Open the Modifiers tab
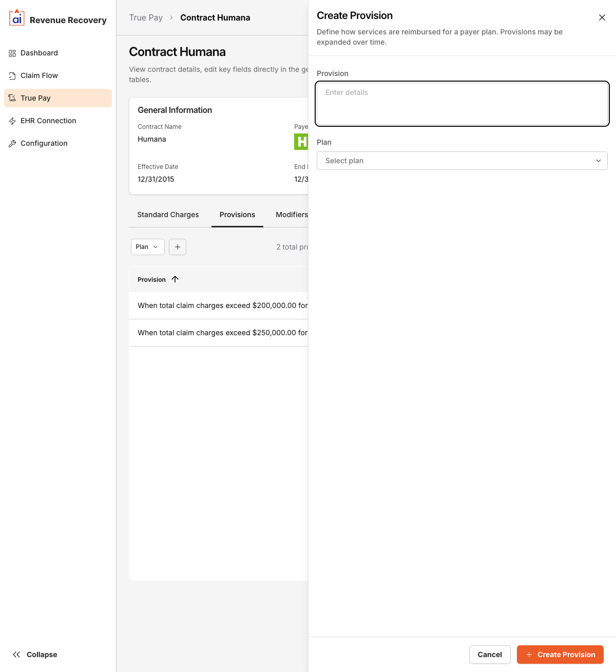The height and width of the screenshot is (672, 616). 292,215
